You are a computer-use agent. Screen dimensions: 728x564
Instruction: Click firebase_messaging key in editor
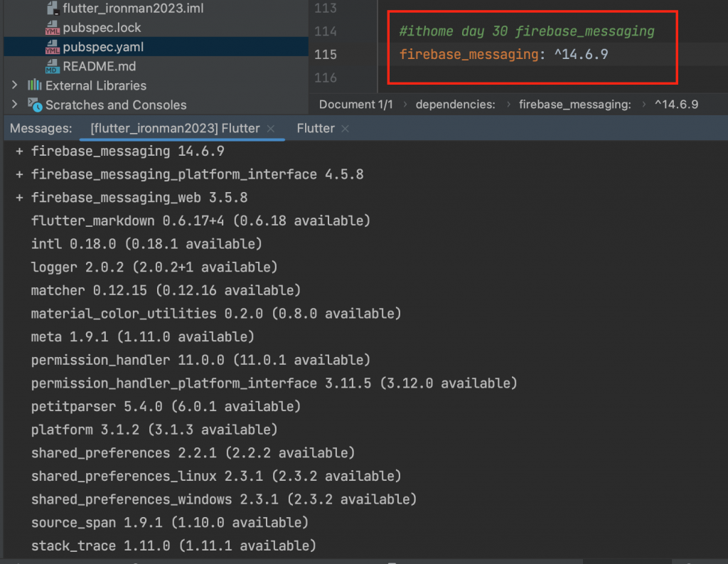tap(469, 54)
